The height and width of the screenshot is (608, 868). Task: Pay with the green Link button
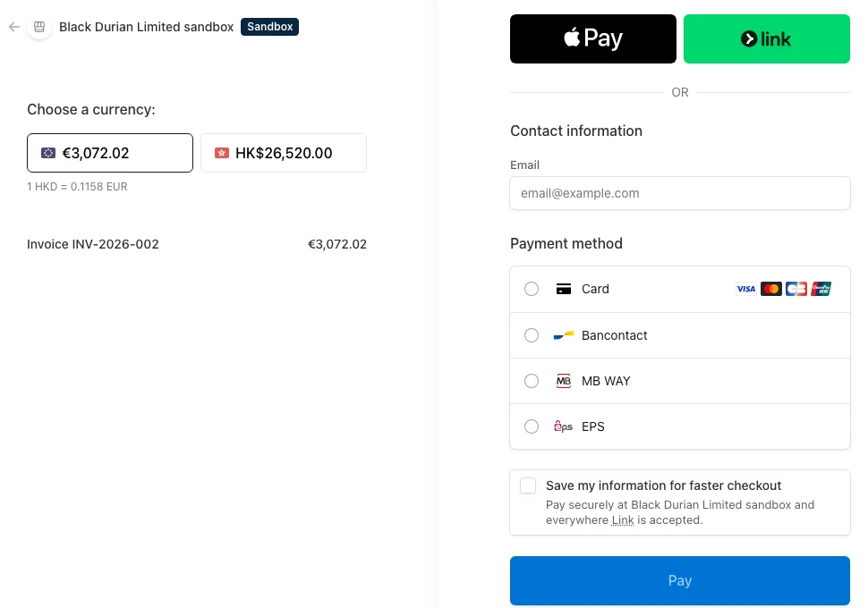(767, 38)
